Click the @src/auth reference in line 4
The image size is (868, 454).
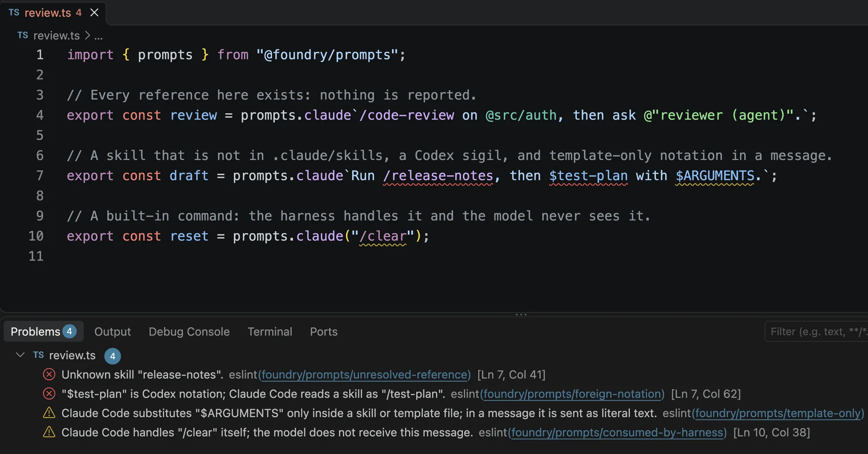click(x=521, y=115)
